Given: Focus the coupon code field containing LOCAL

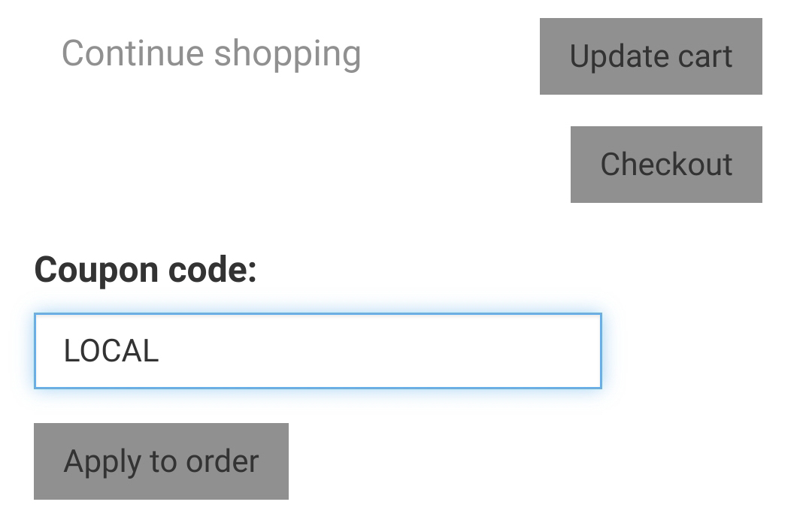Looking at the screenshot, I should point(317,351).
